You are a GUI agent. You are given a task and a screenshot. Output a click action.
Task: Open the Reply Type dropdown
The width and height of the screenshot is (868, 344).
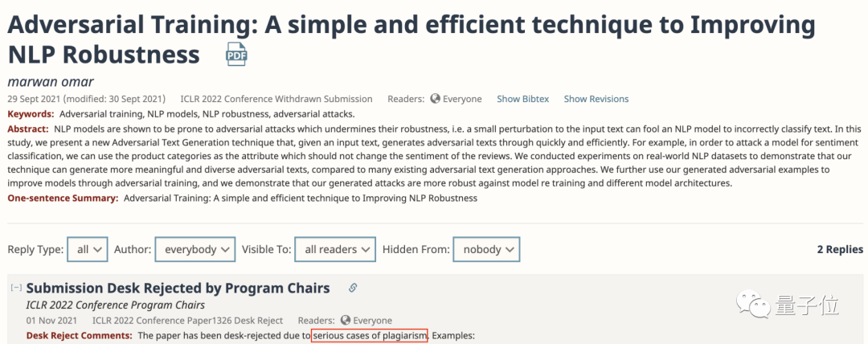pos(88,249)
